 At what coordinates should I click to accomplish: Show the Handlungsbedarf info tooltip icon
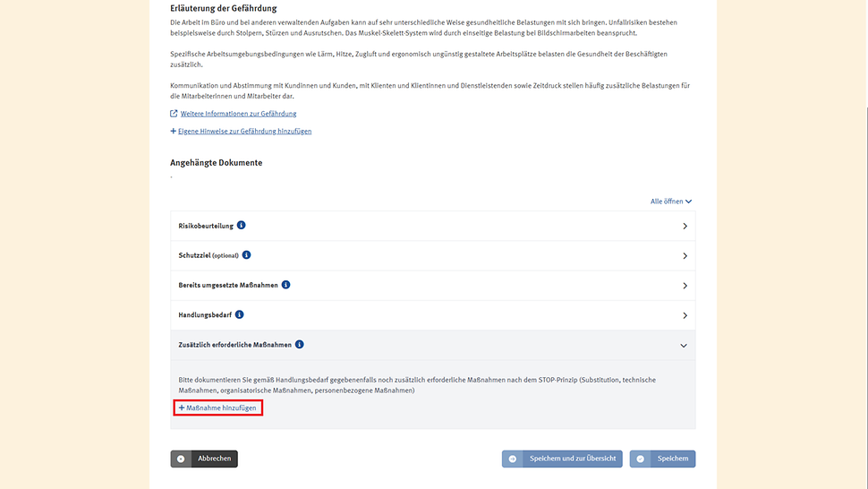[240, 314]
